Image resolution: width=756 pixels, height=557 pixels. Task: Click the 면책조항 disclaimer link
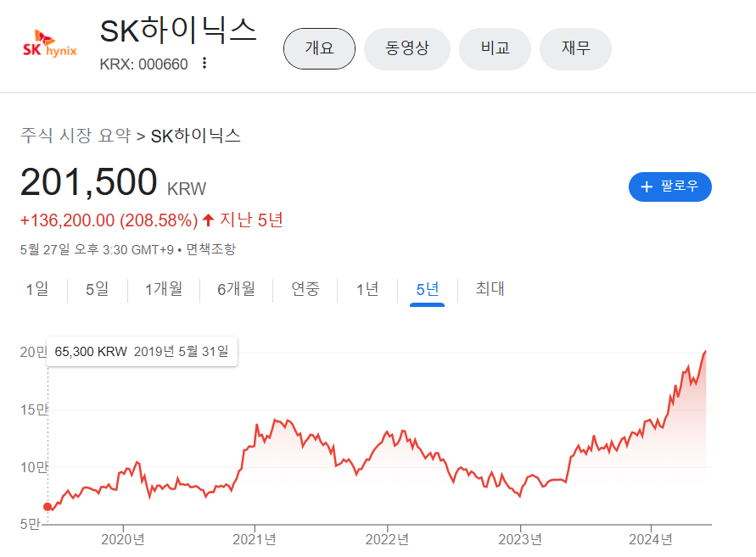coord(210,249)
